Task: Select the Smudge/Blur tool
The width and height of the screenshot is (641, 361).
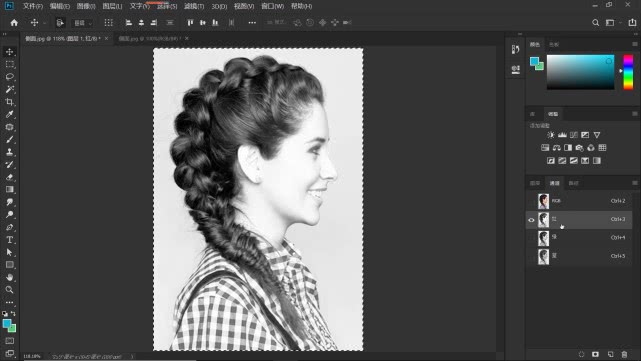Action: 9,202
